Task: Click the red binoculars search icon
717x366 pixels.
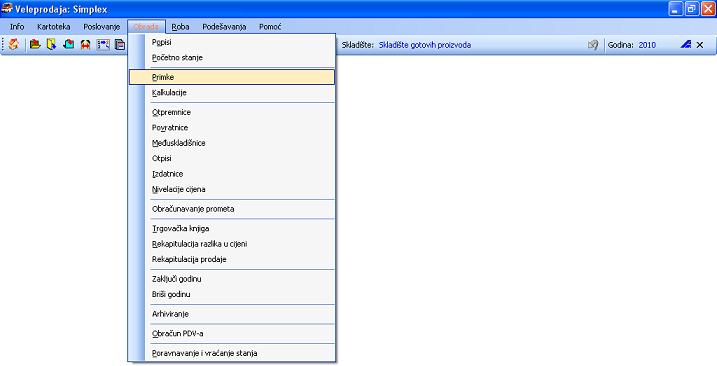Action: click(86, 44)
